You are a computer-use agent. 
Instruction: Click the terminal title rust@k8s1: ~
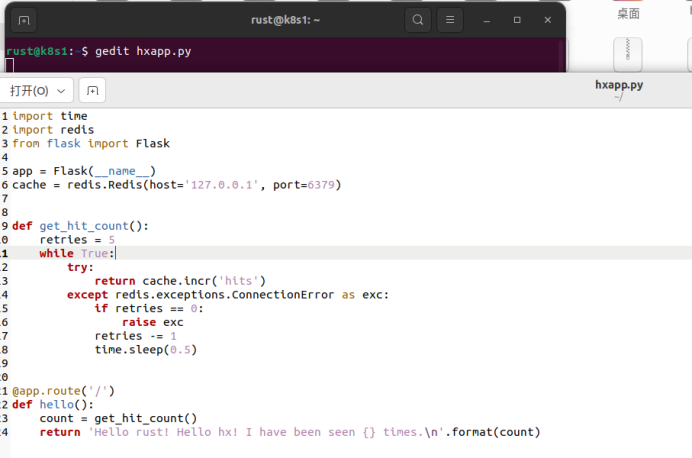coord(285,20)
